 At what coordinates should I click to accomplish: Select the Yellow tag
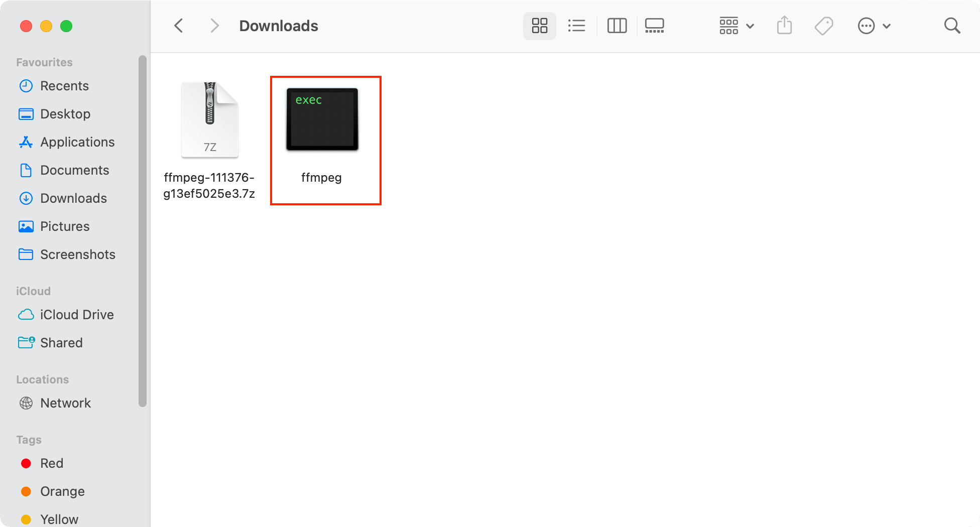pyautogui.click(x=59, y=518)
